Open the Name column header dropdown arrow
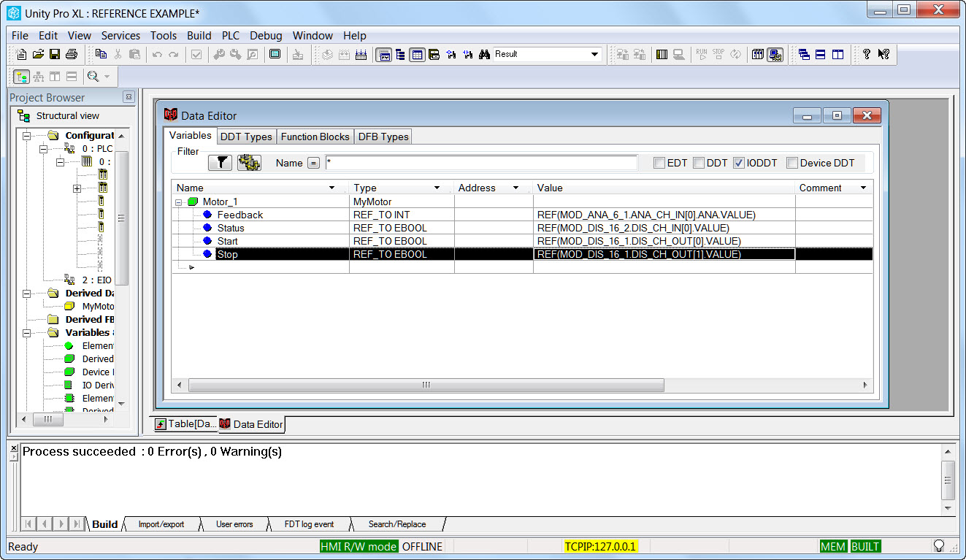The height and width of the screenshot is (560, 966). (x=332, y=188)
